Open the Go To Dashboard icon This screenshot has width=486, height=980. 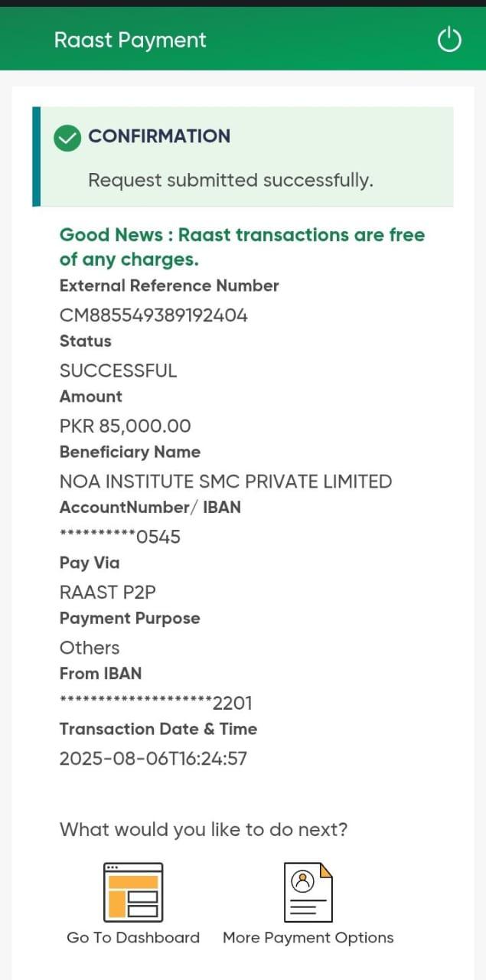133,891
